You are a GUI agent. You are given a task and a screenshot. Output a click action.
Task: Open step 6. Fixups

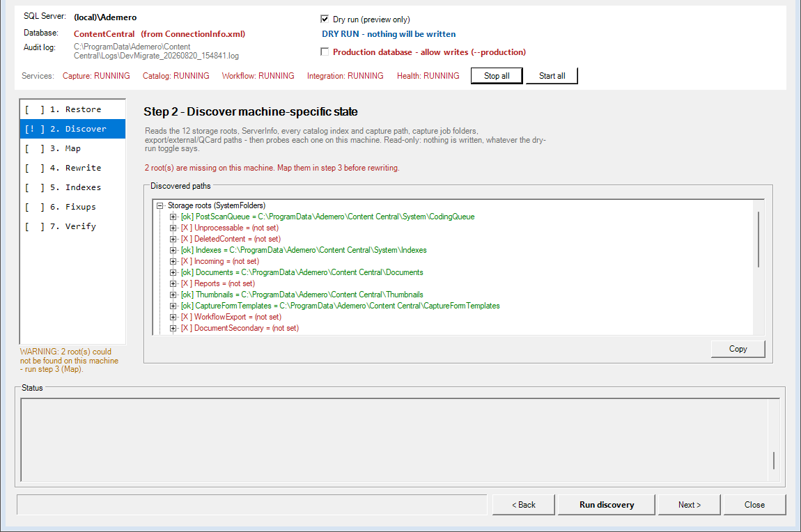72,206
